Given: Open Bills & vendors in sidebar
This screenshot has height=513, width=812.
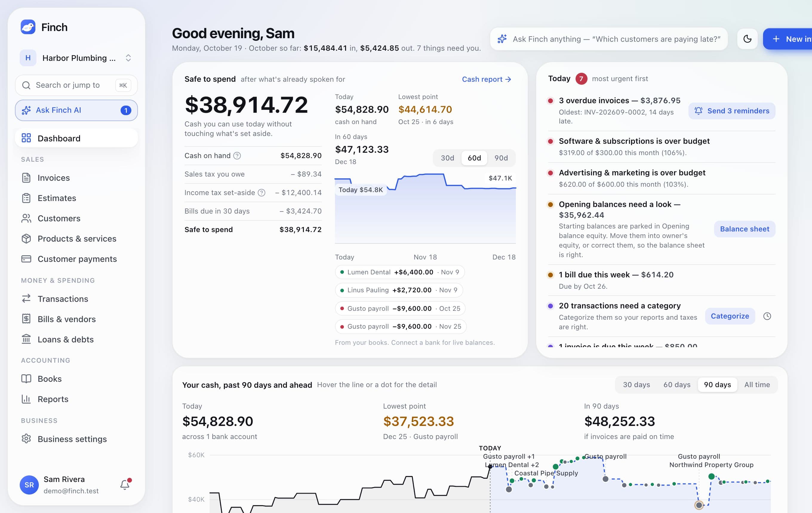Looking at the screenshot, I should tap(76, 319).
